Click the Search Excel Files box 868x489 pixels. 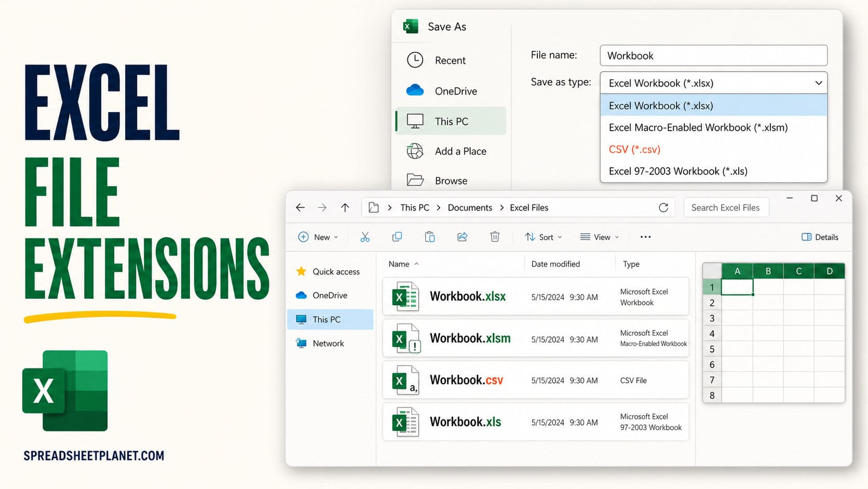pos(726,207)
